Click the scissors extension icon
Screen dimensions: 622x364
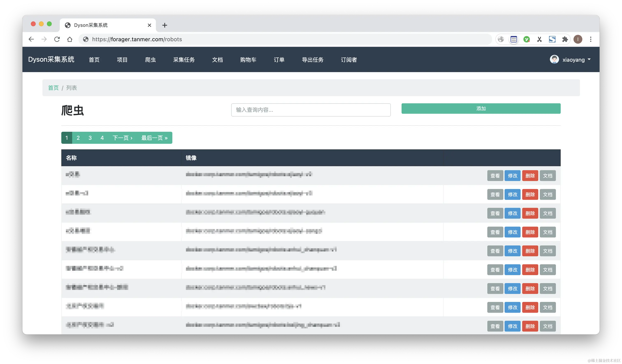point(539,39)
